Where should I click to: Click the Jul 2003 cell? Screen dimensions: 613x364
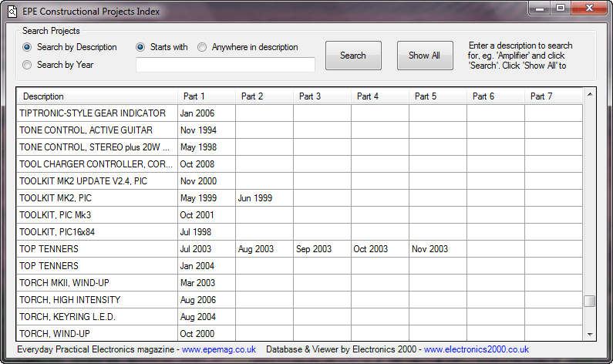(x=207, y=249)
